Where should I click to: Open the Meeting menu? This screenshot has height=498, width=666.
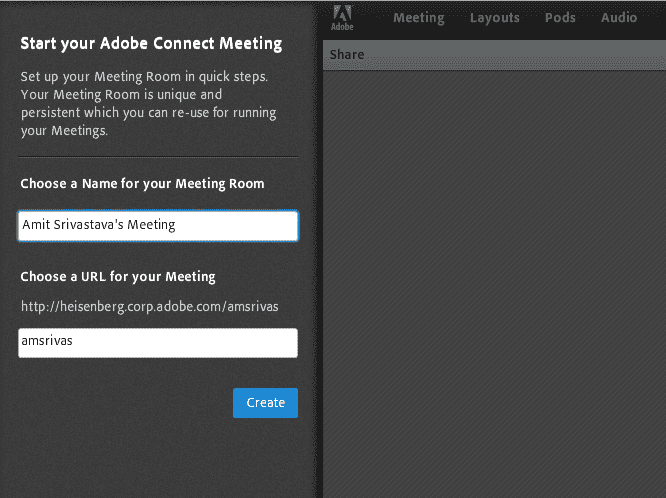click(419, 18)
